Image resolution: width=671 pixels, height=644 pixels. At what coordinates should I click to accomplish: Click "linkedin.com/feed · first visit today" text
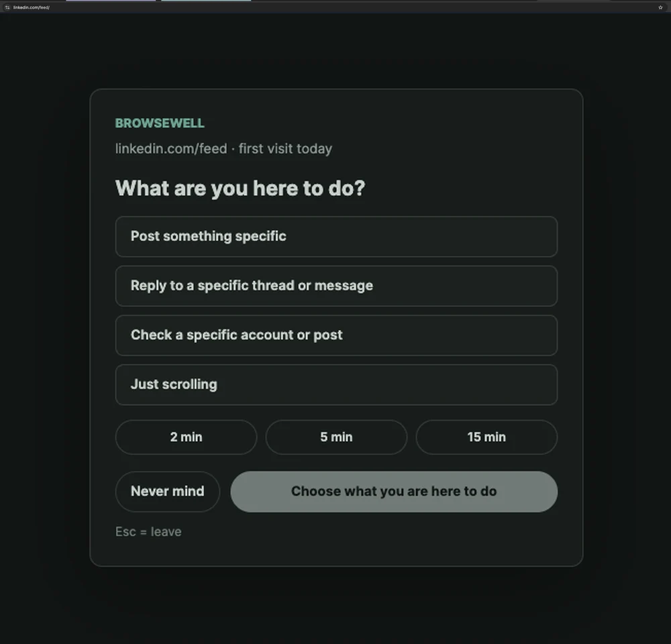223,148
